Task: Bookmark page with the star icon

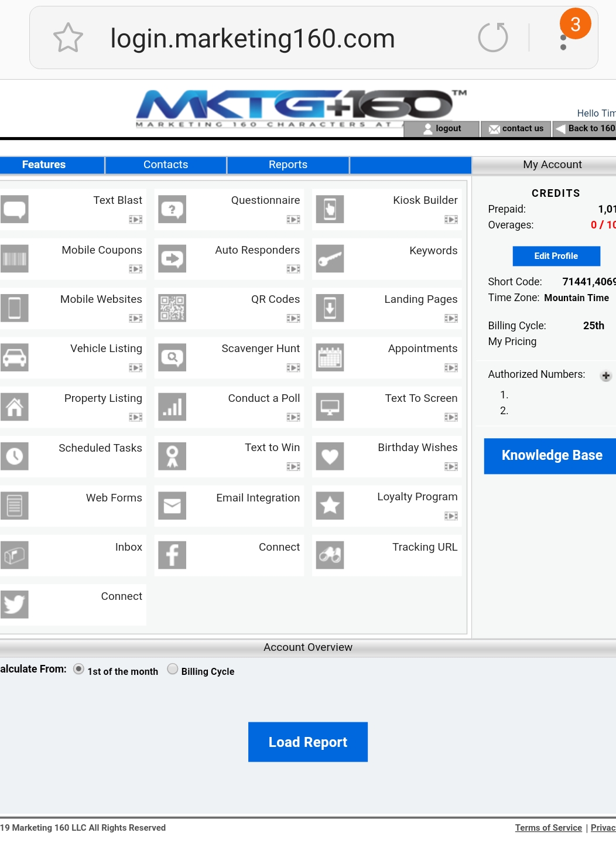Action: pyautogui.click(x=68, y=38)
